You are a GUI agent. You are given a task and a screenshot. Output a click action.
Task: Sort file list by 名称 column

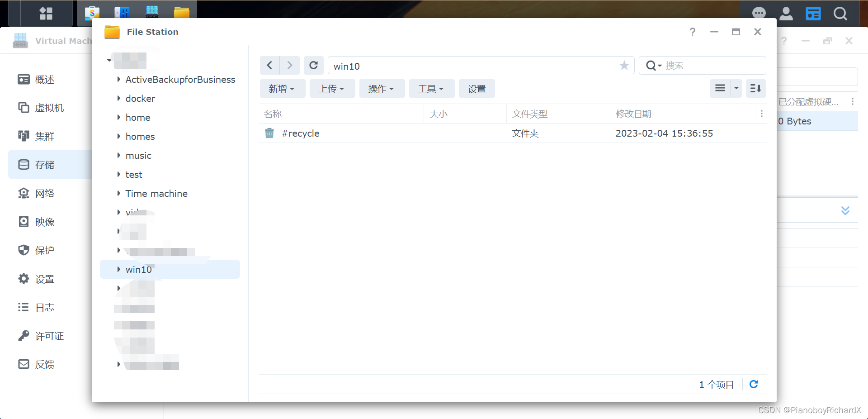pyautogui.click(x=341, y=114)
